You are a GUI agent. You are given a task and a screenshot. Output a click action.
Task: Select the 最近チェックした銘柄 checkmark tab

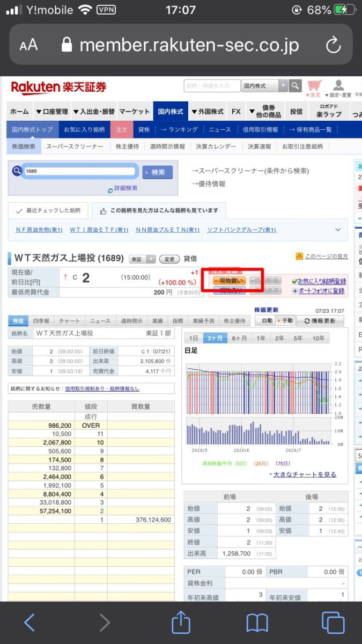point(48,210)
